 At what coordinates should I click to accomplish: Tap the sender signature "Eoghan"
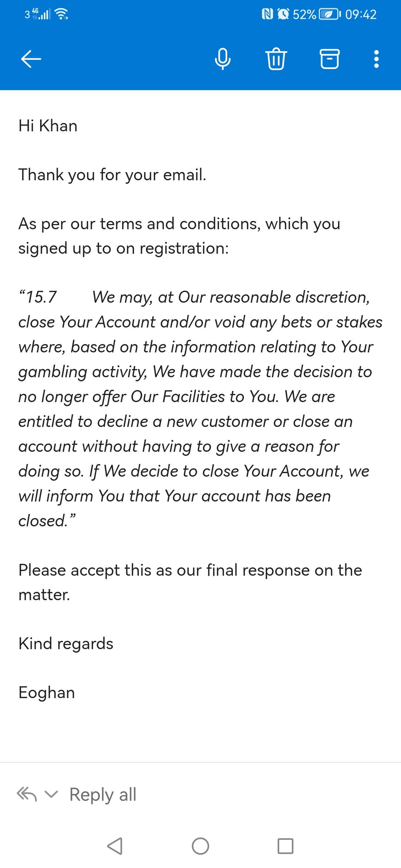[x=47, y=693]
